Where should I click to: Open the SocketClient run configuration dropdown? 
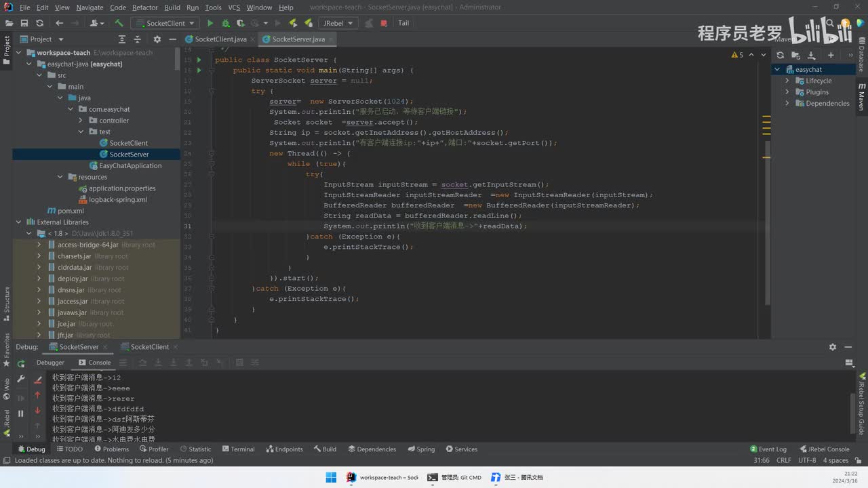click(x=165, y=23)
